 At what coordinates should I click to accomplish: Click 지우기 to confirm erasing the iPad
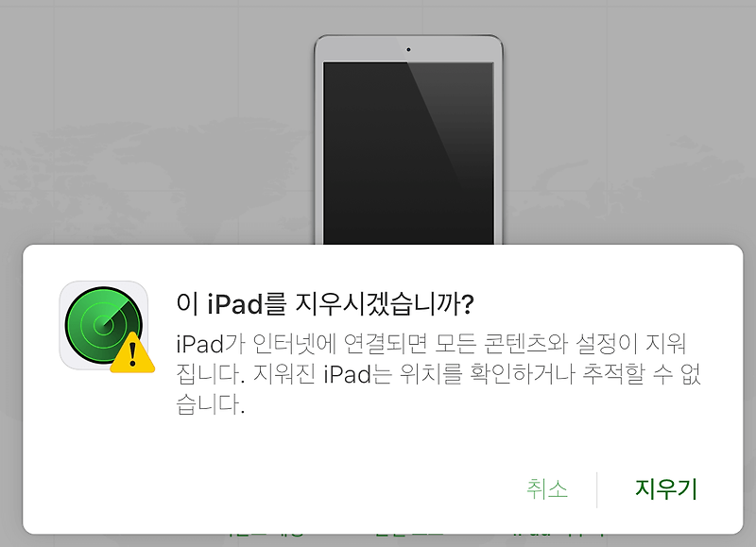(x=666, y=489)
